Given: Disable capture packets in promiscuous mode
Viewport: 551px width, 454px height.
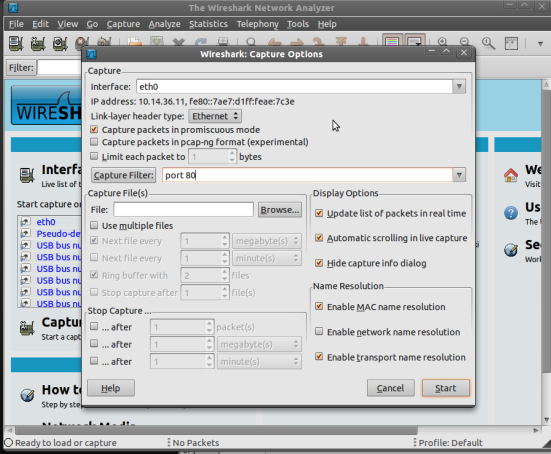Looking at the screenshot, I should click(94, 129).
